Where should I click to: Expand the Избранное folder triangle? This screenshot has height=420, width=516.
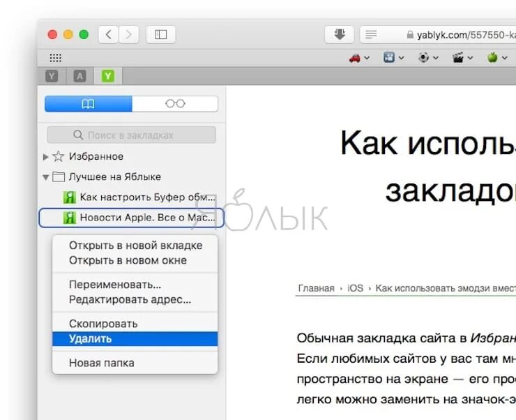pyautogui.click(x=46, y=157)
